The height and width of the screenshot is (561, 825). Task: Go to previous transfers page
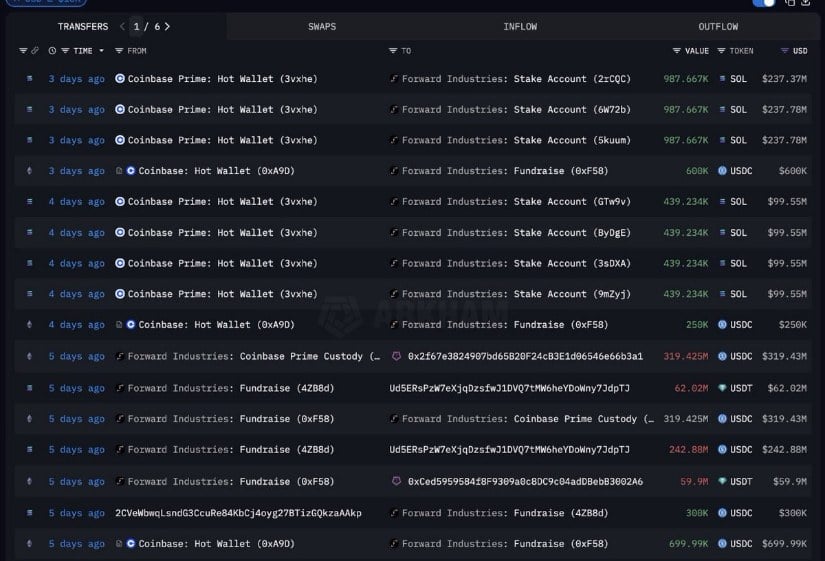pos(122,26)
